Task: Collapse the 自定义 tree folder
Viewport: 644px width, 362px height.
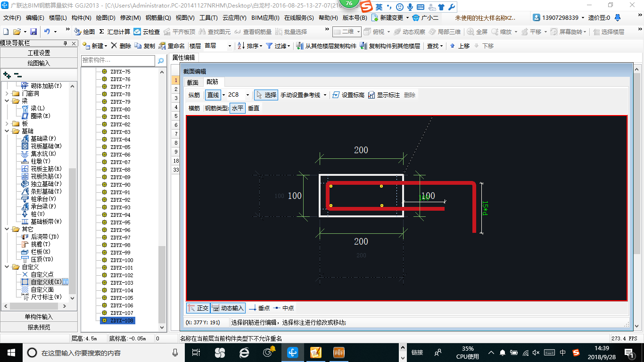Action: [x=7, y=267]
